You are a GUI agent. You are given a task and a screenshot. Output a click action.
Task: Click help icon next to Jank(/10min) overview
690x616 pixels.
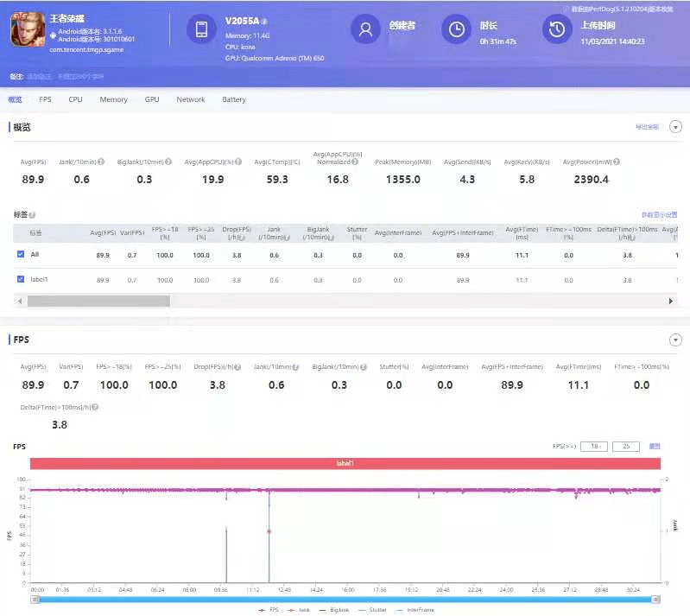tap(101, 162)
